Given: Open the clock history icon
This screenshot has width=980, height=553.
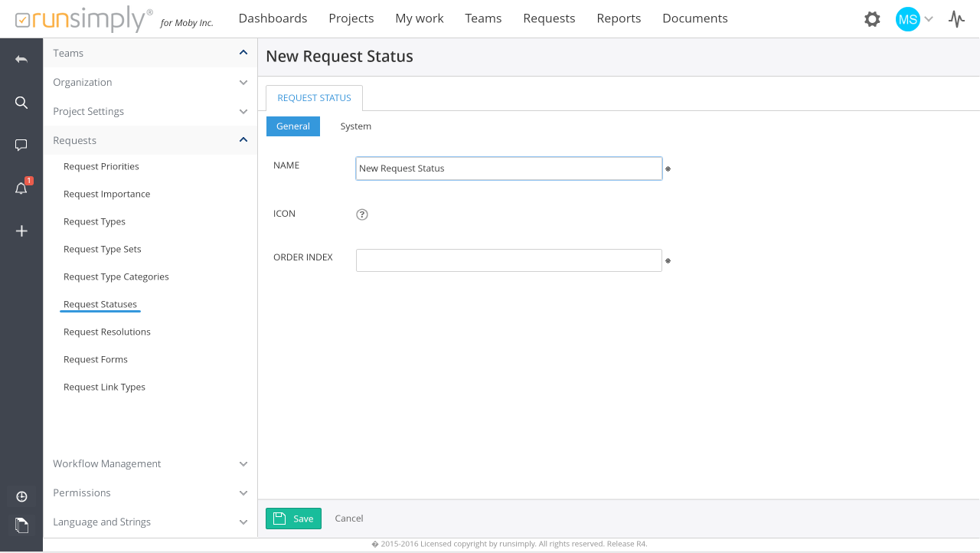Looking at the screenshot, I should click(21, 496).
